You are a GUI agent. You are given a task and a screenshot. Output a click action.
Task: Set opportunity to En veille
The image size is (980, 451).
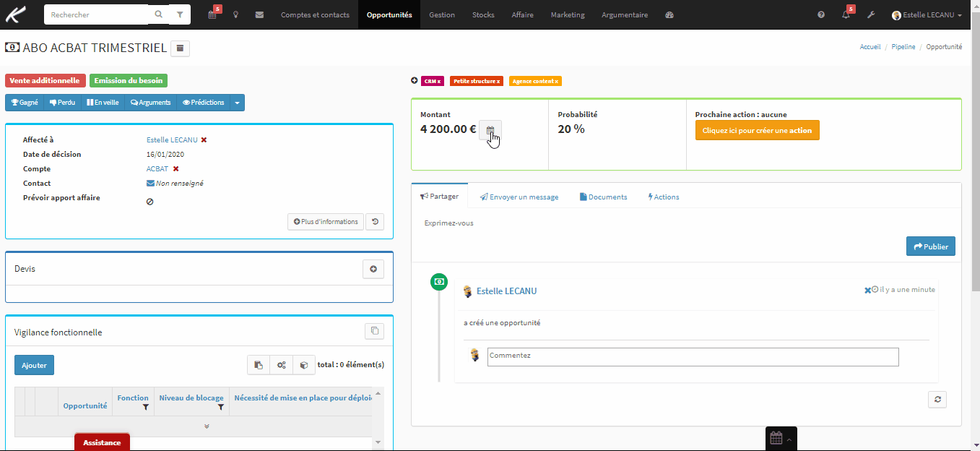[x=103, y=103]
